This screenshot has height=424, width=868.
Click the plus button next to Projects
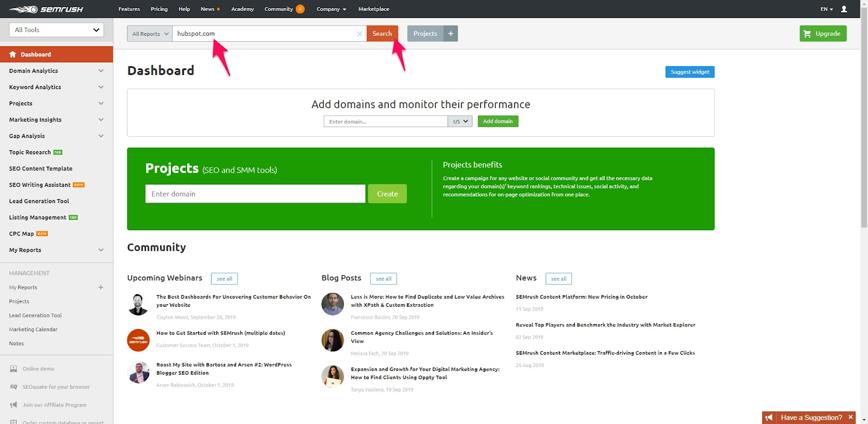tap(451, 34)
